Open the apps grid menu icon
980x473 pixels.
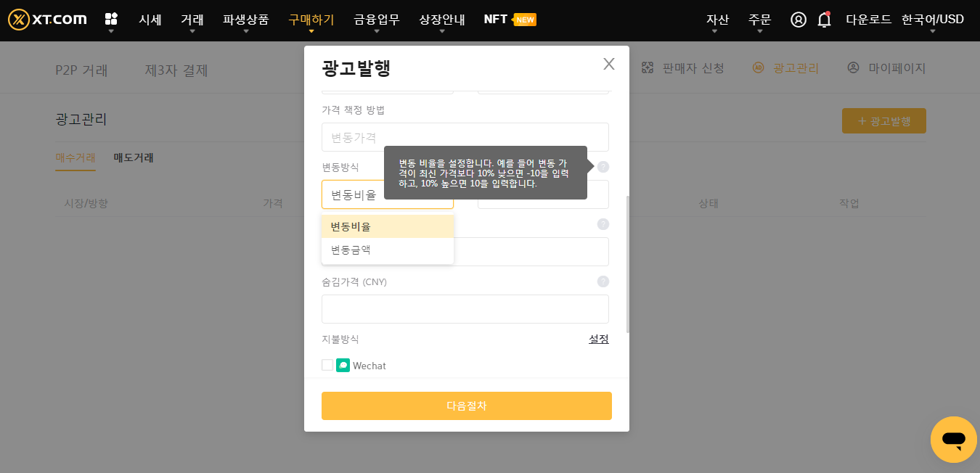click(x=111, y=19)
